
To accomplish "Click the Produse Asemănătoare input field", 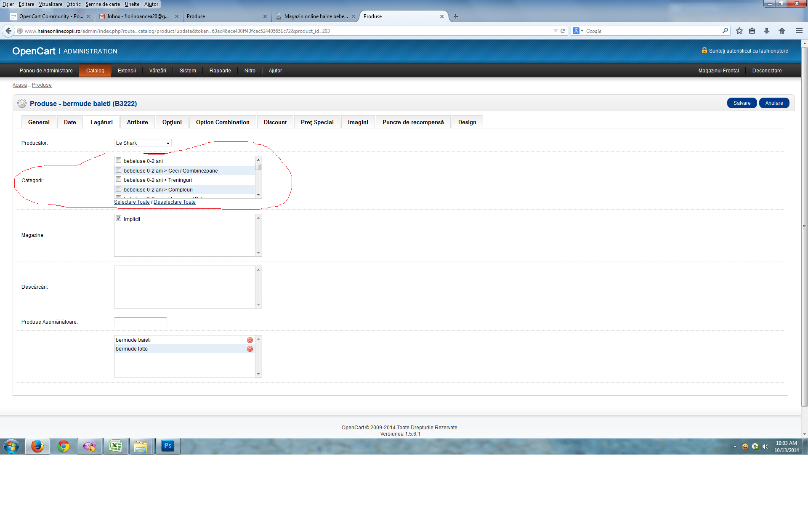I will click(x=141, y=322).
